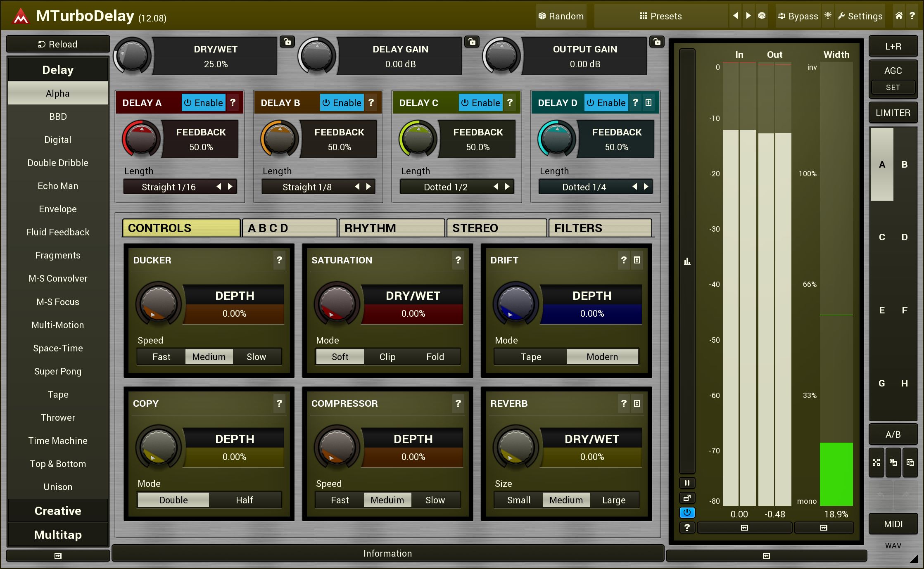Toggle Enable for DELAY B

click(342, 102)
